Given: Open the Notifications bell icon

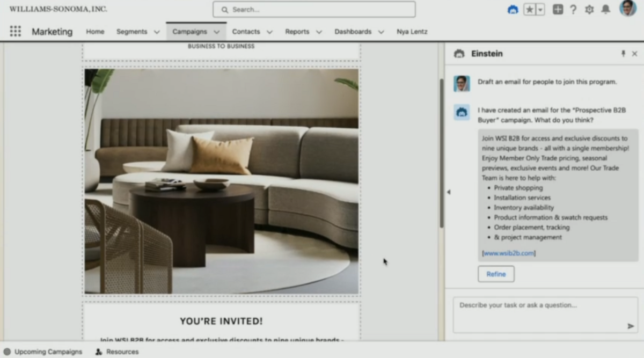Looking at the screenshot, I should (605, 10).
